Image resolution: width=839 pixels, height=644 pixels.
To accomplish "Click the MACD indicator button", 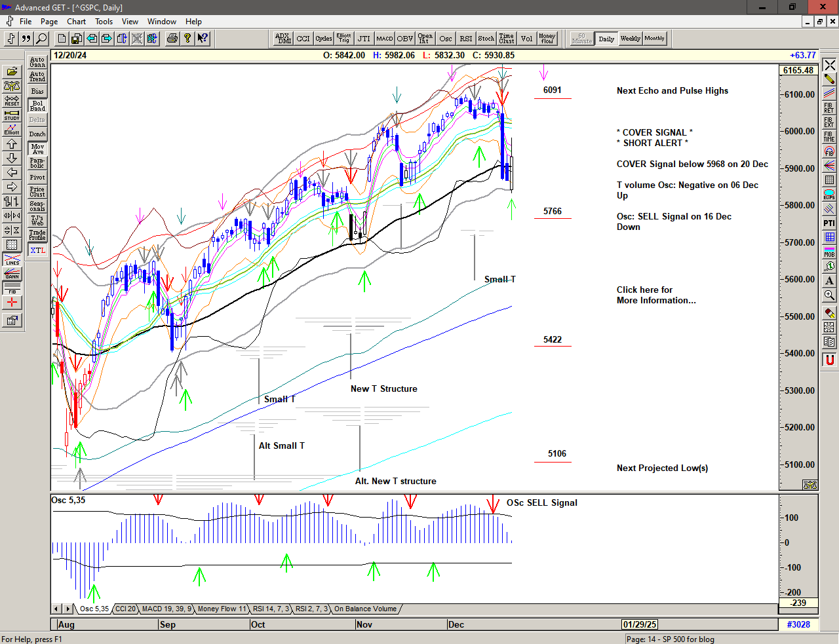I will click(x=385, y=39).
